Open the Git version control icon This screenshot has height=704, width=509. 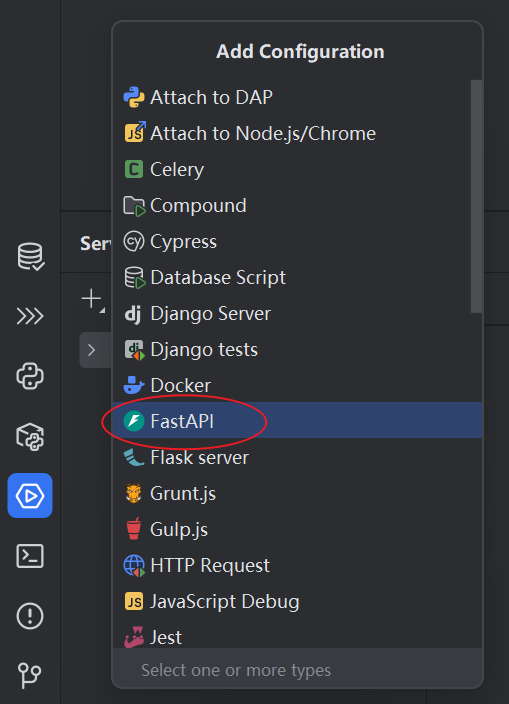pos(30,676)
